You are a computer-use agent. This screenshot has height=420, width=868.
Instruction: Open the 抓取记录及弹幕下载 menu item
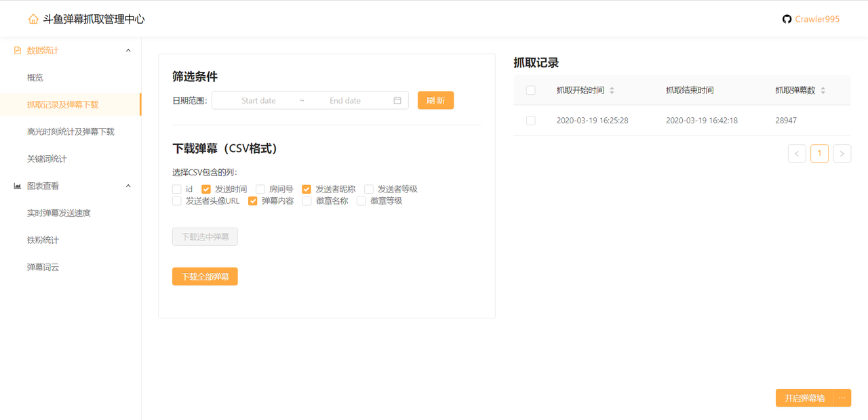click(71, 104)
